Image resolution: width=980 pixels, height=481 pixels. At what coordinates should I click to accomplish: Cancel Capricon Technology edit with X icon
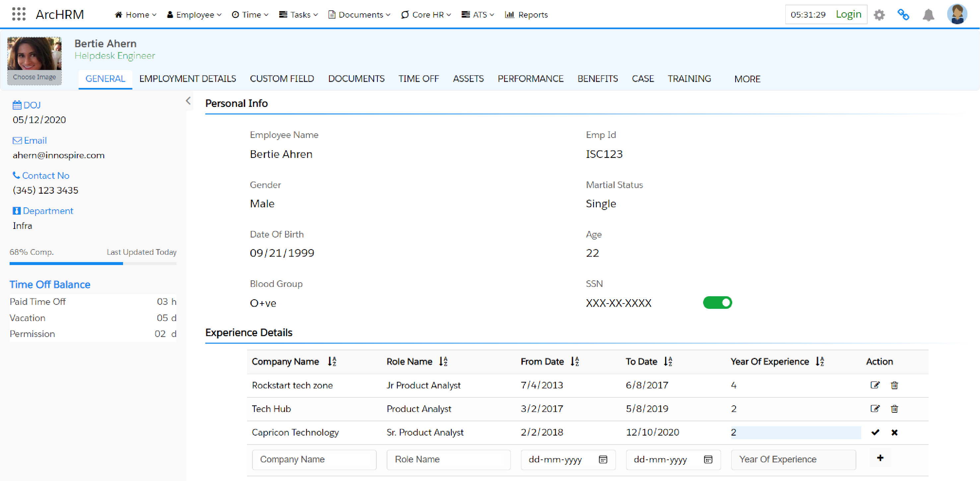pos(894,432)
